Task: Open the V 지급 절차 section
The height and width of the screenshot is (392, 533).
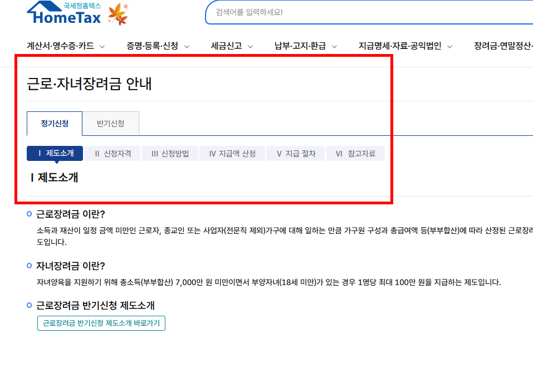Action: click(295, 153)
